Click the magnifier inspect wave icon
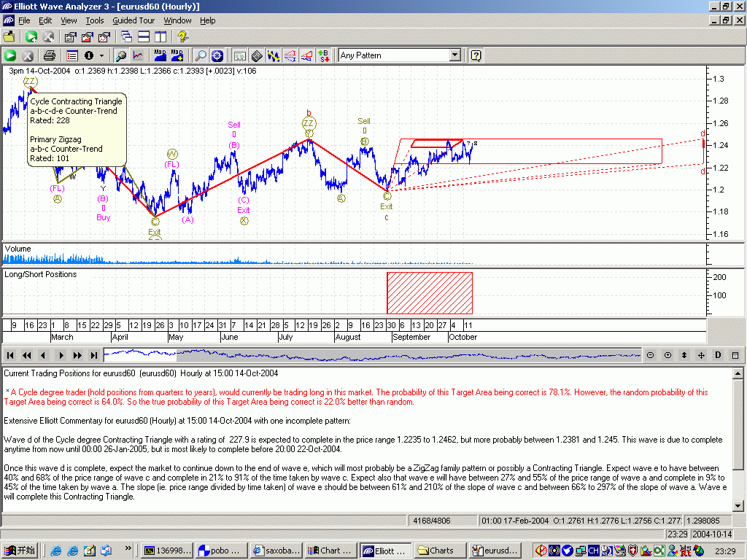Screen dimensions: 747x560 click(x=121, y=55)
